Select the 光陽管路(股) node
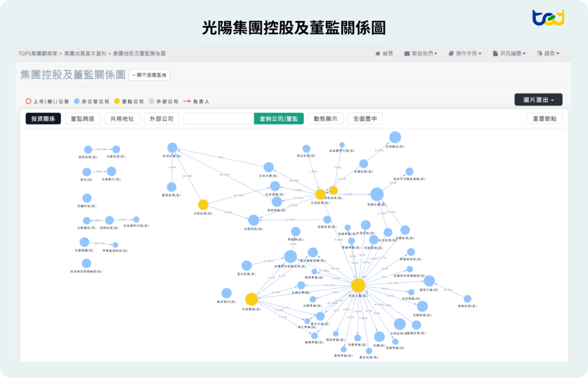 pos(253,220)
